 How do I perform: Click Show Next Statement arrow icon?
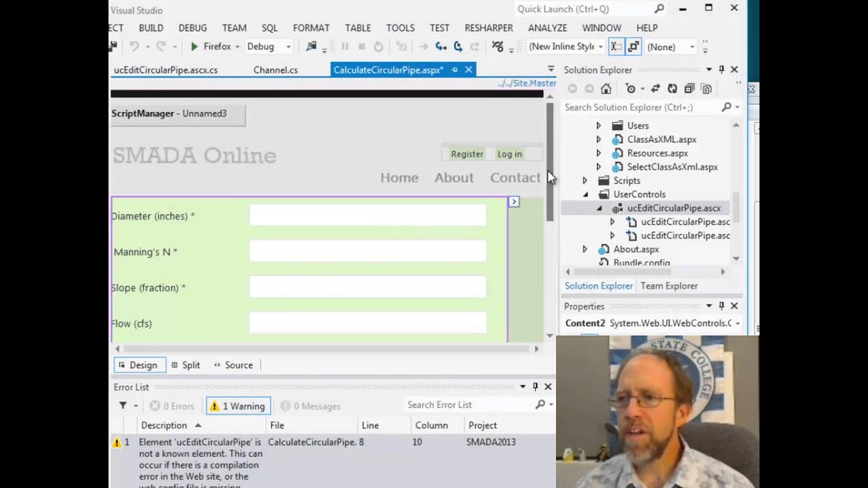click(423, 47)
